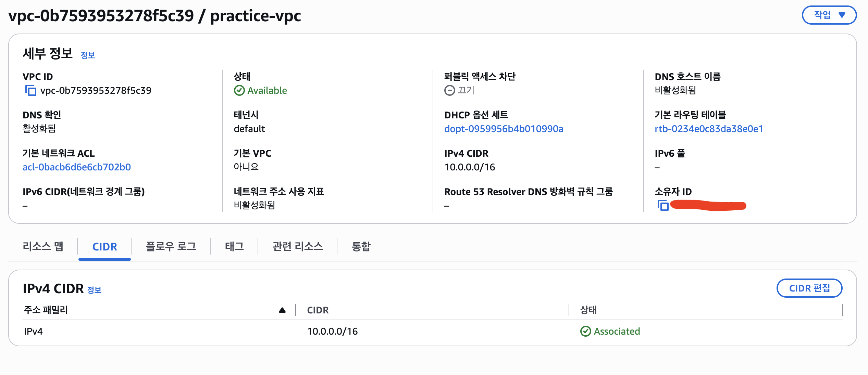Switch to the 리소스 맵 tab
Screen dimensions: 868x375
pyautogui.click(x=43, y=246)
